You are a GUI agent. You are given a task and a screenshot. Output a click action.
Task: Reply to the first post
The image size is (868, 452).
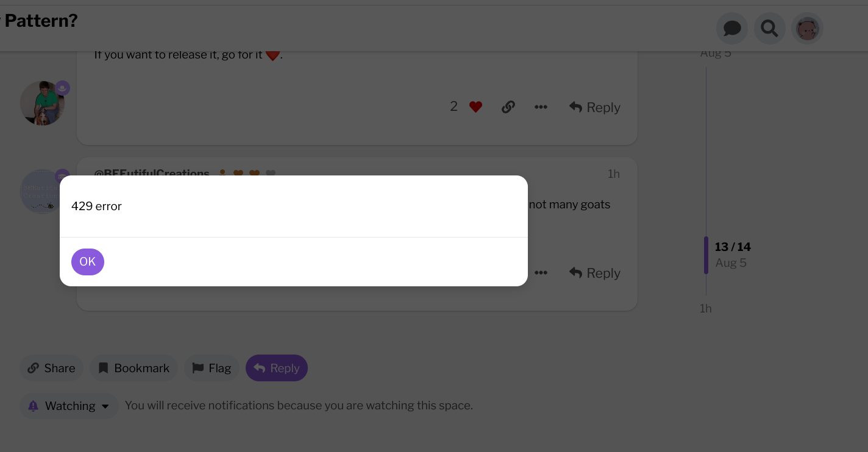click(595, 107)
